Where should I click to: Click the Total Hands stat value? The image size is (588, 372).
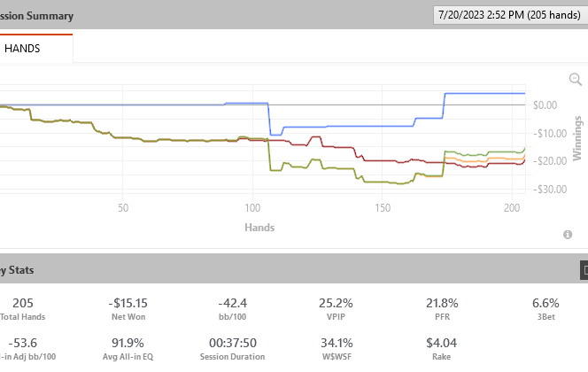click(x=23, y=302)
